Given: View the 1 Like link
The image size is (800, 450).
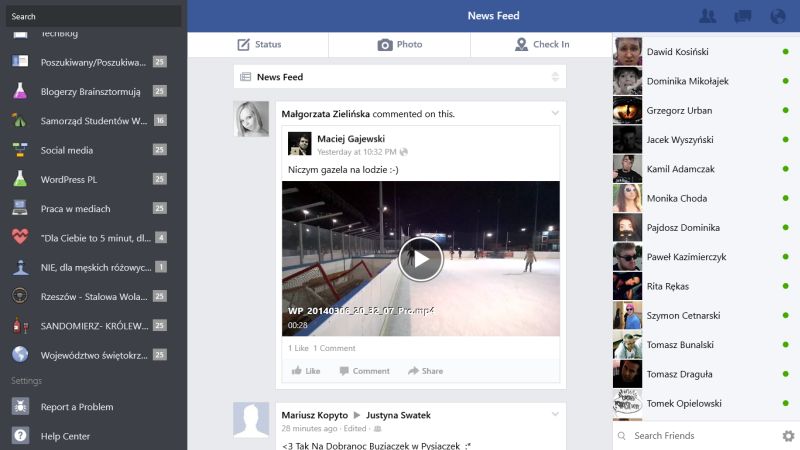Looking at the screenshot, I should (298, 348).
